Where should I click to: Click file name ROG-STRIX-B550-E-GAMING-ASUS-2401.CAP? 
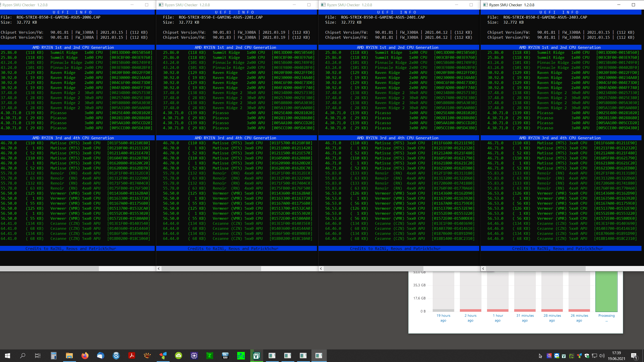[x=383, y=17]
